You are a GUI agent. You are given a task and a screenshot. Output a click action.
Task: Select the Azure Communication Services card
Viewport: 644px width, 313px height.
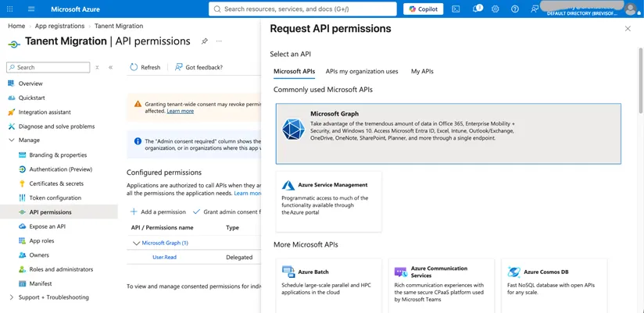[x=442, y=286]
